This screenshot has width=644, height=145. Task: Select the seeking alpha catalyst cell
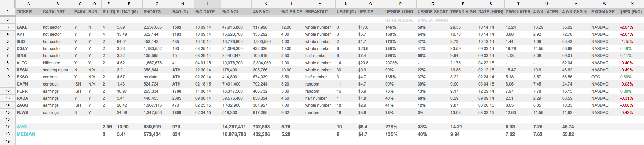pos(56,70)
